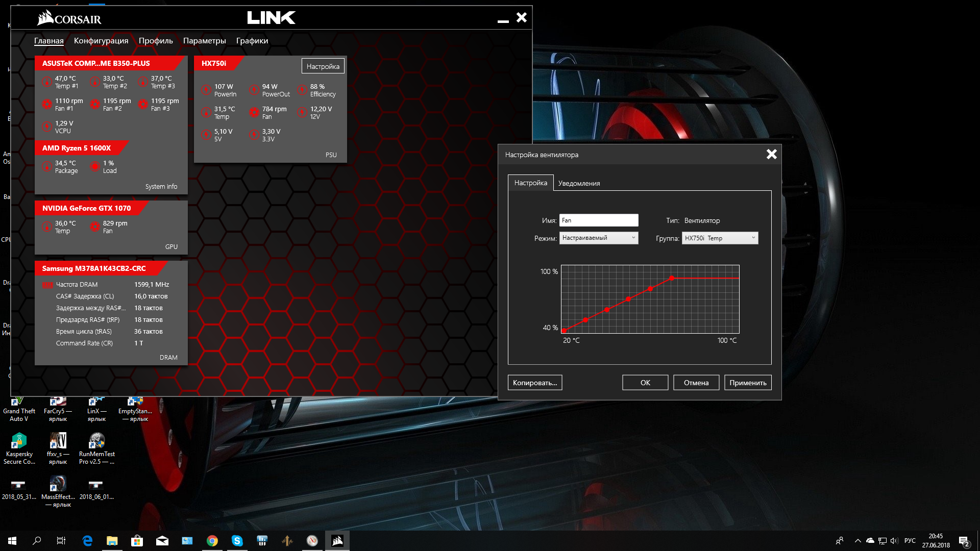The image size is (980, 551).
Task: Click the GTX 1070 Fan icon
Action: pyautogui.click(x=94, y=227)
